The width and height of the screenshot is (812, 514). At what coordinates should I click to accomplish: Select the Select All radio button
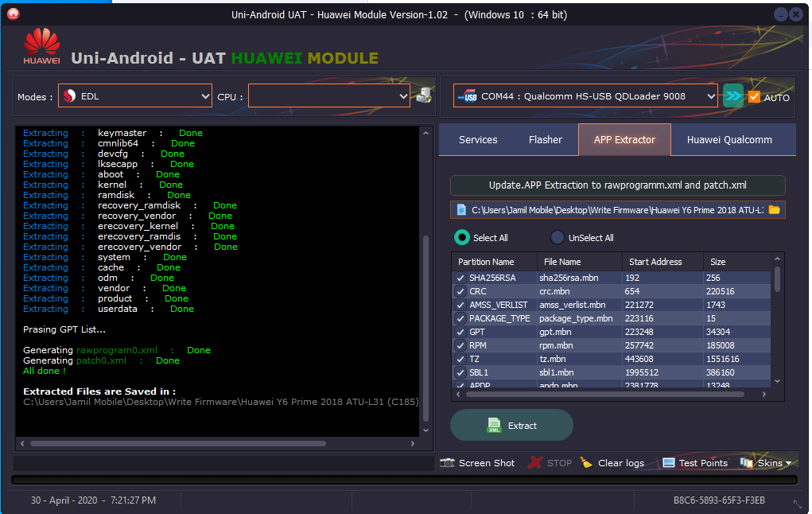(x=461, y=237)
